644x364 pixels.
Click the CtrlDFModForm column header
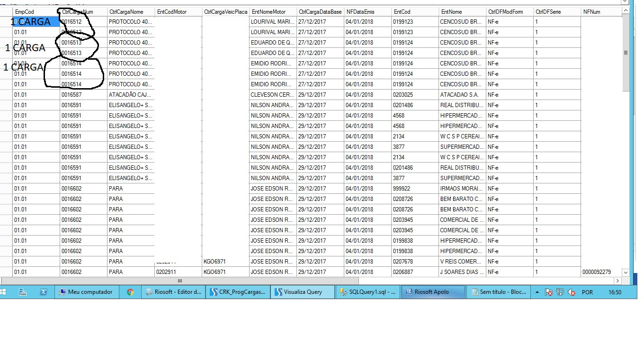[510, 12]
